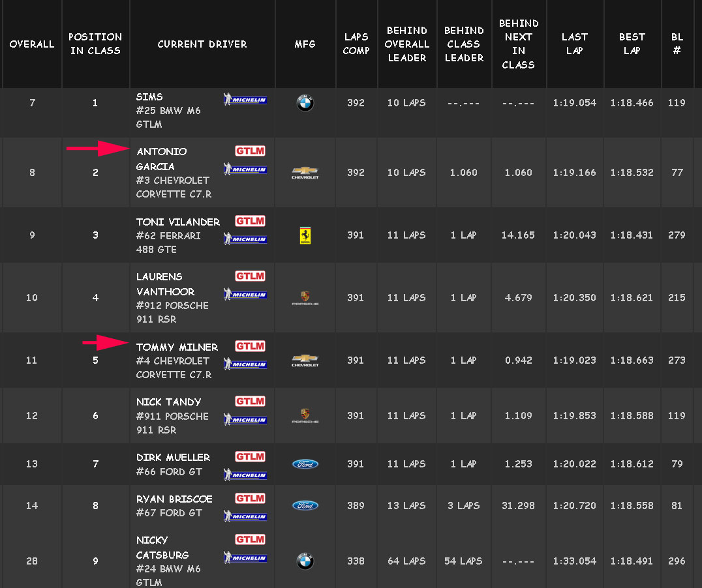Image resolution: width=702 pixels, height=588 pixels.
Task: Click the Ferrari logo for Toni Vilander
Action: [305, 235]
